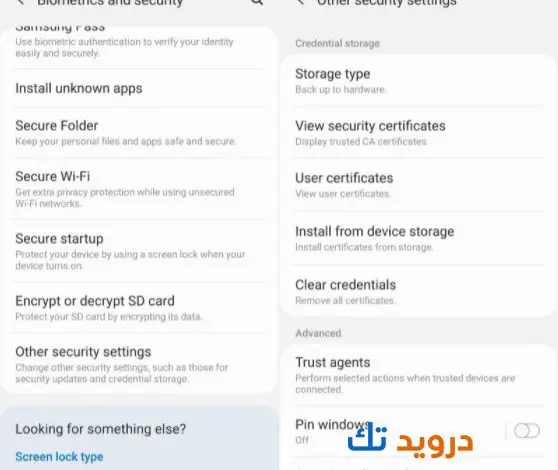Open Secure Wi-Fi option
Image resolution: width=558 pixels, height=470 pixels.
tap(139, 189)
